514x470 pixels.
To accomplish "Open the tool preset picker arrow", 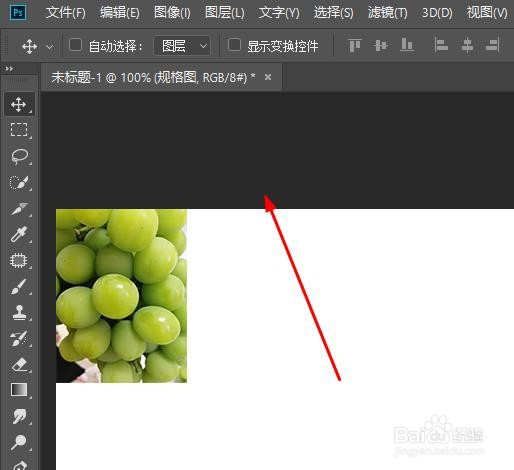I will point(50,47).
